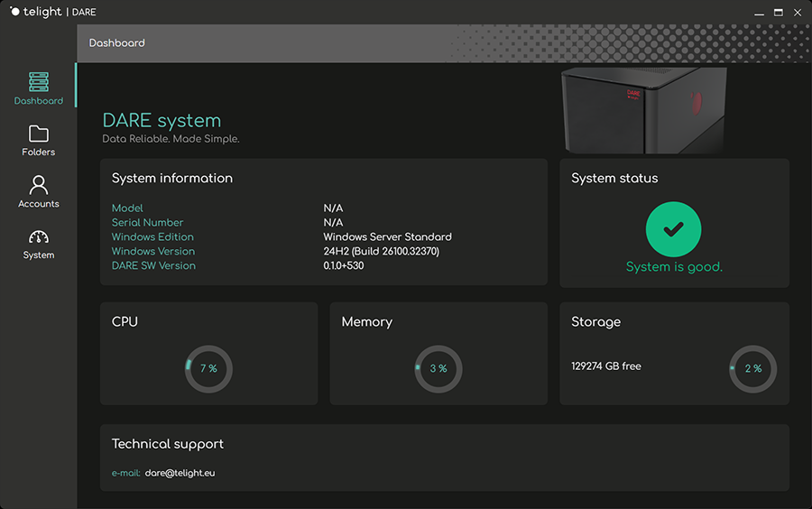Click the telight logo in title bar
The height and width of the screenshot is (509, 812).
[x=36, y=13]
